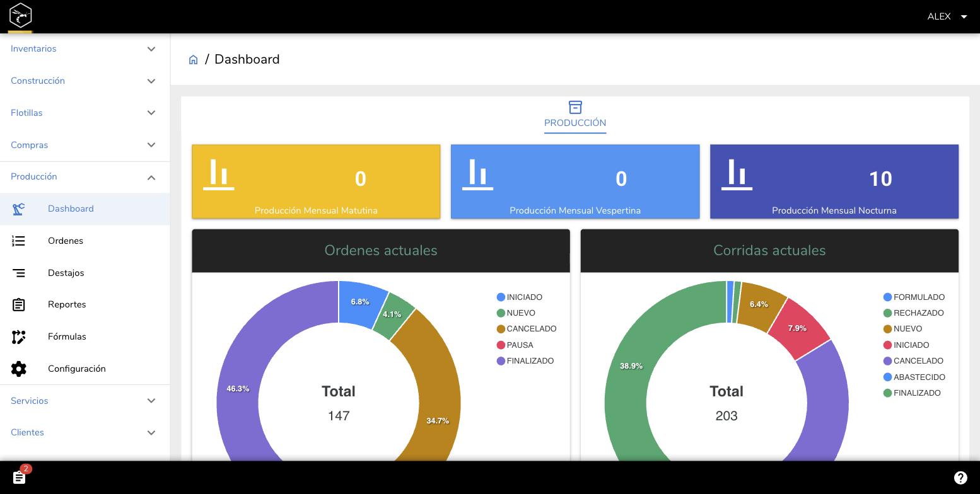Select the PRODUCCIÓN tab label
This screenshot has width=980, height=494.
(575, 123)
